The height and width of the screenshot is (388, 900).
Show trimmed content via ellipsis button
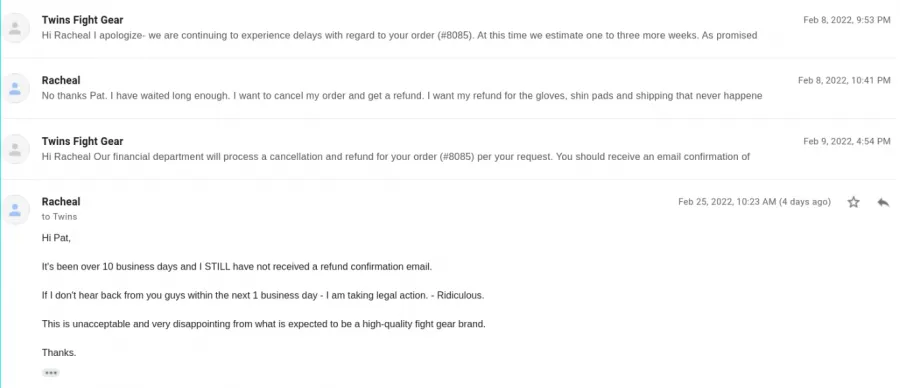pyautogui.click(x=51, y=373)
